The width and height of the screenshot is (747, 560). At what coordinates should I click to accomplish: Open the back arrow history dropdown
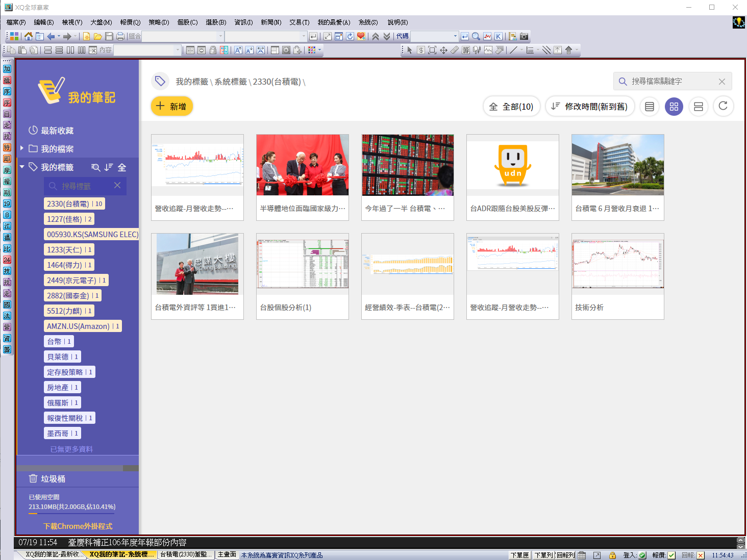pyautogui.click(x=59, y=36)
